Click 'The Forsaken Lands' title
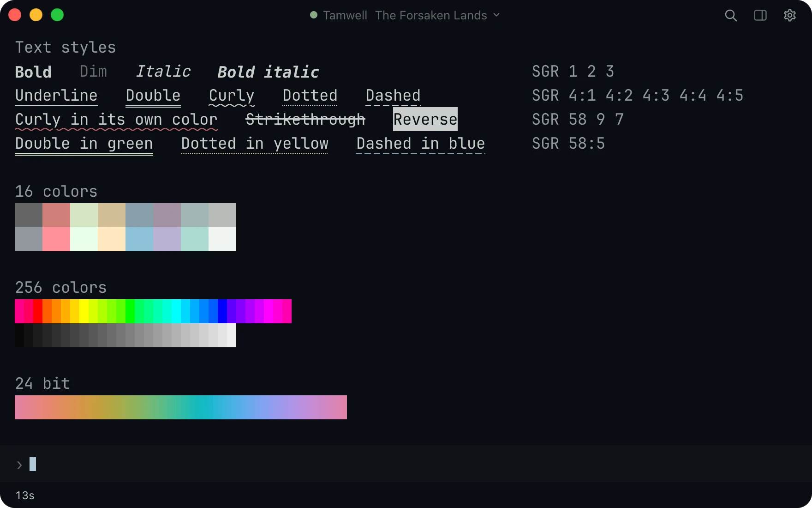This screenshot has height=508, width=812. coord(431,15)
